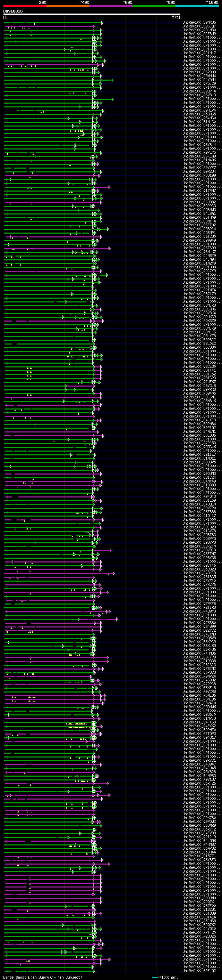Select hit UniRef100_Q21IE7
This screenshot has height=980, width=222.
(199, 455)
